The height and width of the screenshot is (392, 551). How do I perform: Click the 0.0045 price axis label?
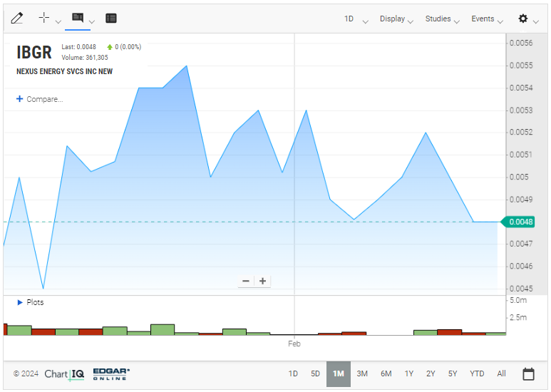pyautogui.click(x=521, y=289)
